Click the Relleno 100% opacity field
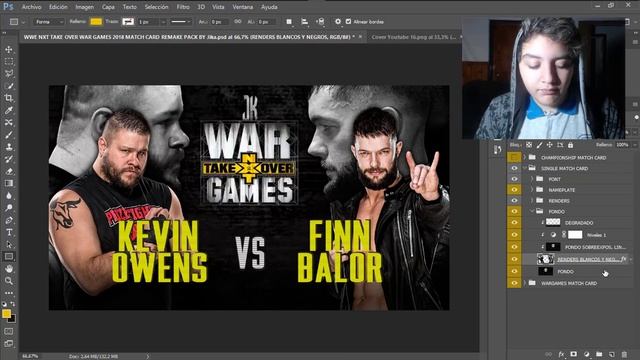 pos(622,145)
